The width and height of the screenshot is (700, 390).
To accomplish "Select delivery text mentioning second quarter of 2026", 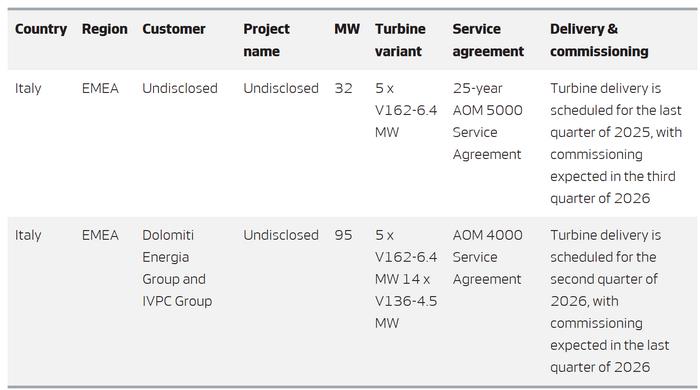I will click(x=610, y=301).
